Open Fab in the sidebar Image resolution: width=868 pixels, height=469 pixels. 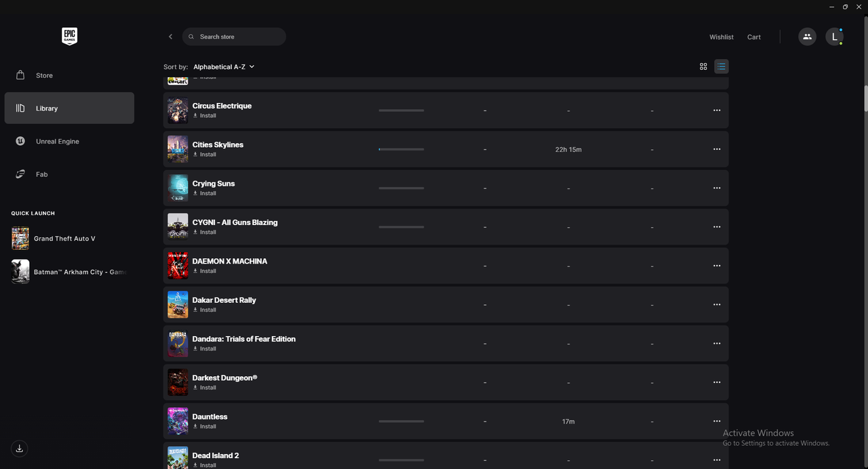pos(69,174)
